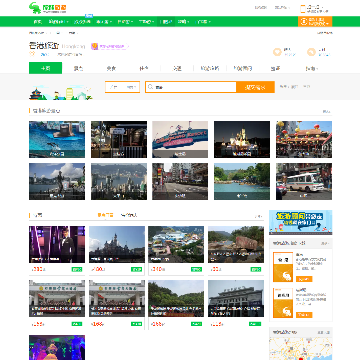Click the orange heart circle icon near the title
360x360 pixels.
pyautogui.click(x=277, y=52)
